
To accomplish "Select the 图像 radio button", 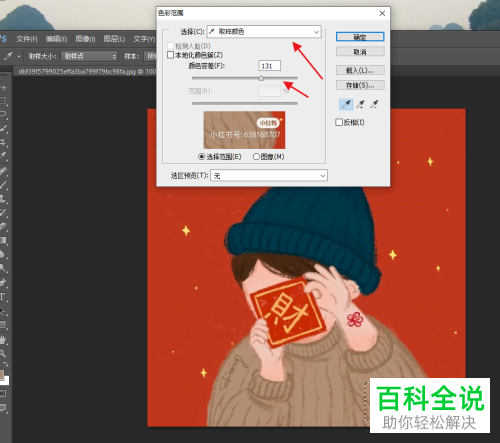I will [x=256, y=157].
